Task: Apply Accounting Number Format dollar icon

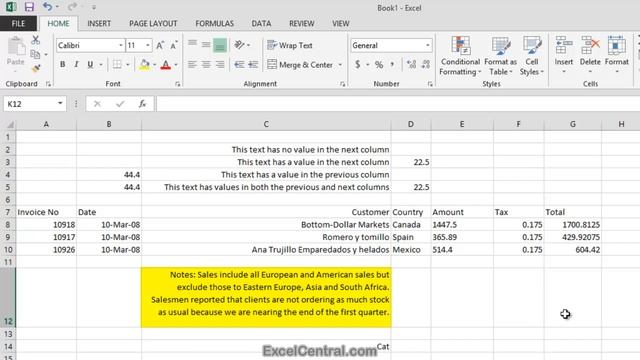Action: tap(358, 64)
